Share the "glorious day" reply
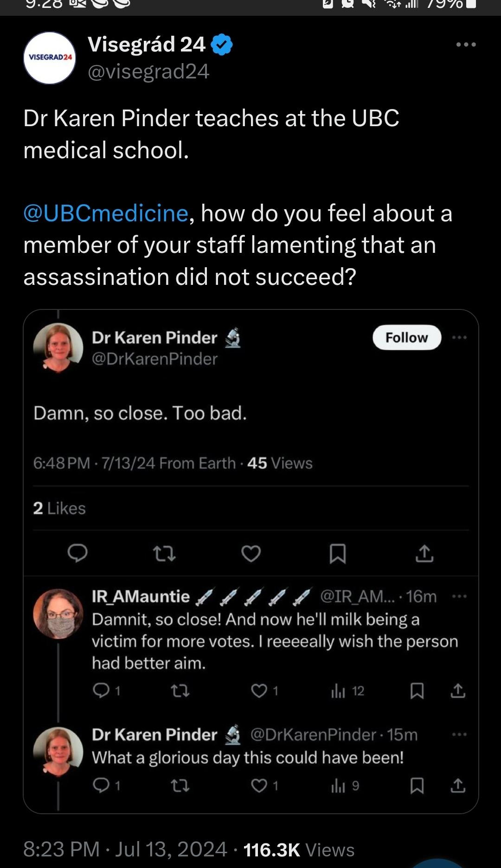Image resolution: width=501 pixels, height=868 pixels. pos(458,785)
